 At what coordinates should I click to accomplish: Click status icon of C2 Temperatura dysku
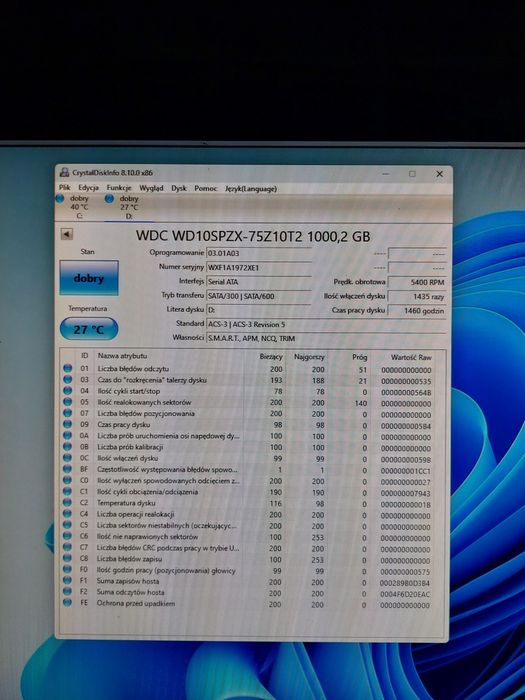[67, 502]
